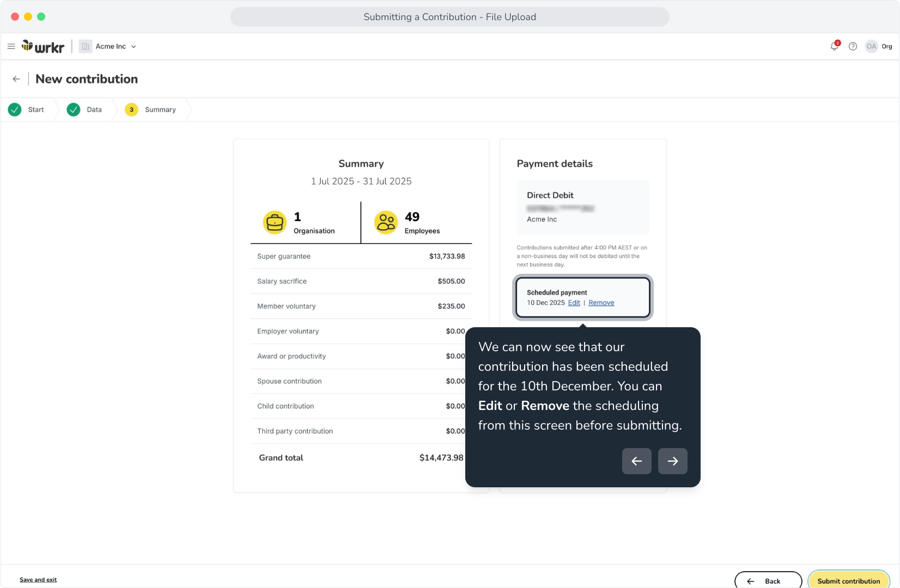The height and width of the screenshot is (588, 900).
Task: Click the Start step green checkmark
Action: (x=15, y=110)
